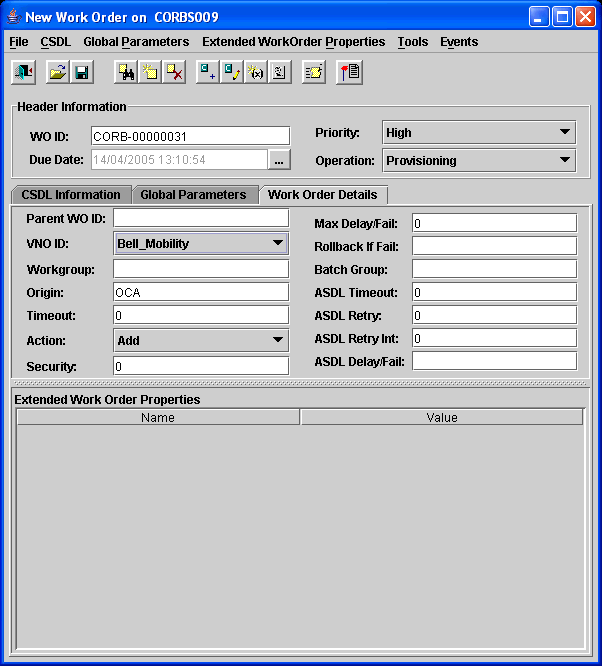Click the Rollback If Fail field

pyautogui.click(x=495, y=246)
